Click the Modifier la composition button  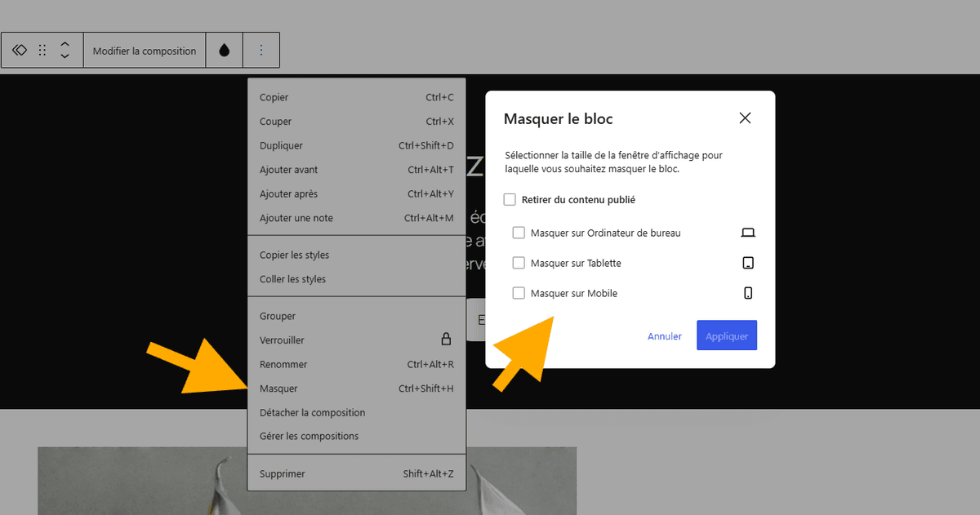[x=144, y=50]
